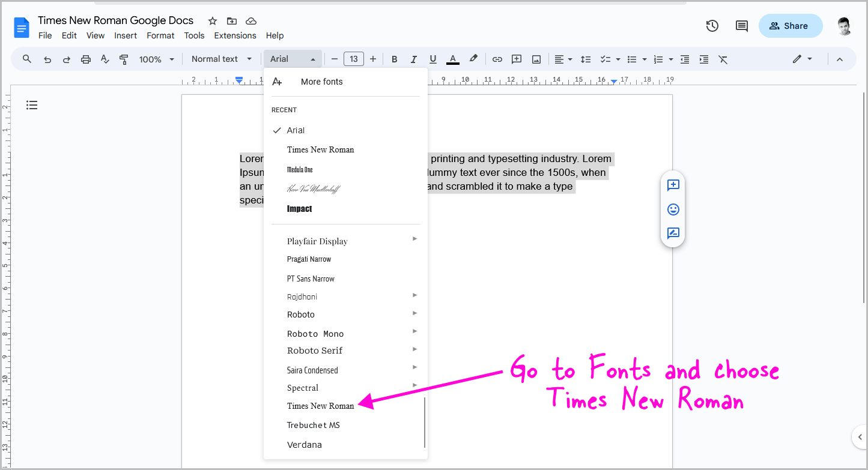Increase the font size
Image resolution: width=868 pixels, height=470 pixels.
pyautogui.click(x=373, y=59)
